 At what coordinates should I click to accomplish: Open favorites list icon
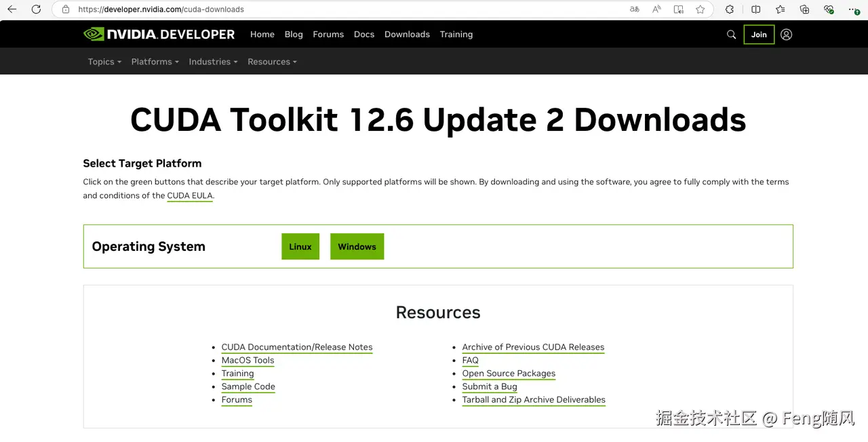coord(780,9)
